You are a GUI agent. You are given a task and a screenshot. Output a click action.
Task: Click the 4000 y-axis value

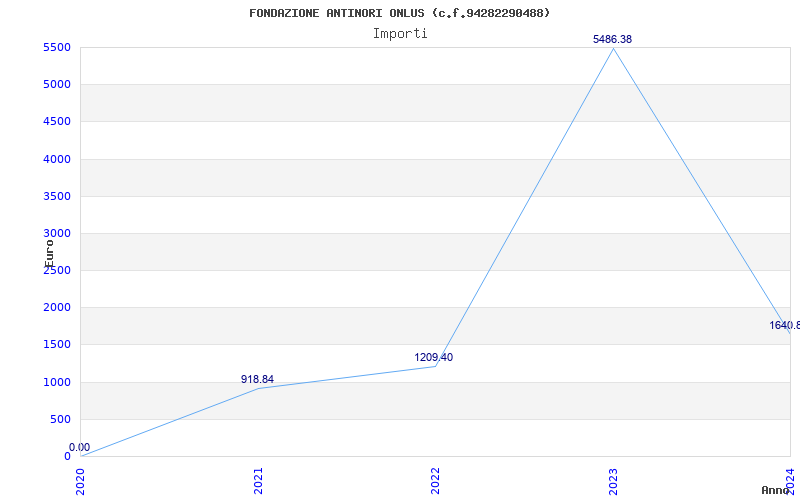[x=57, y=159]
